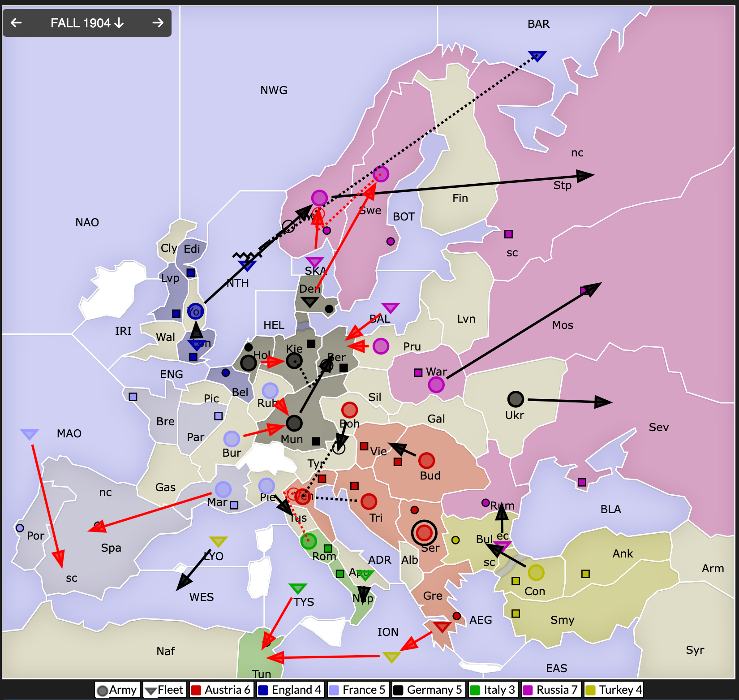This screenshot has width=739, height=700.
Task: Click the Russia magenta legend swatch
Action: [x=528, y=690]
